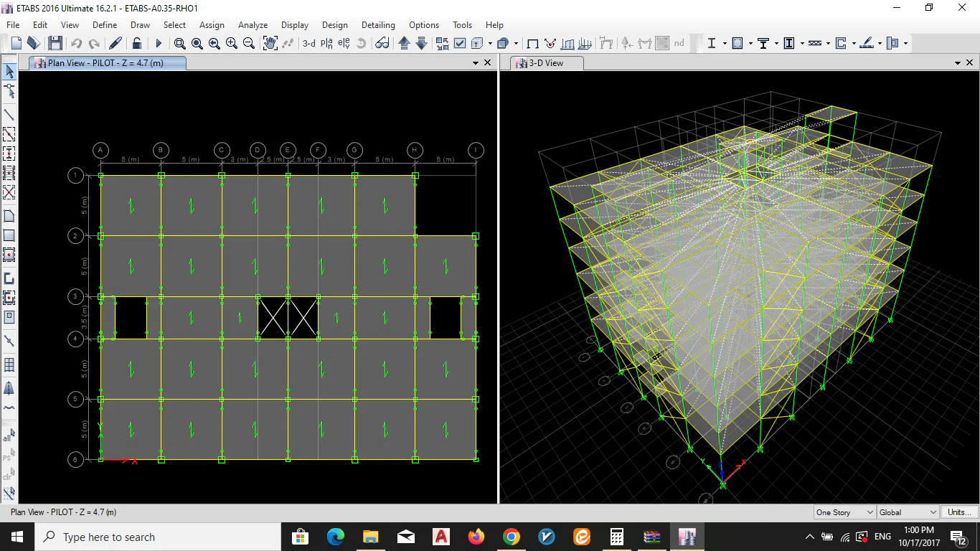Open Google Chrome from the taskbar
Screen dimensions: 980x551
511,537
